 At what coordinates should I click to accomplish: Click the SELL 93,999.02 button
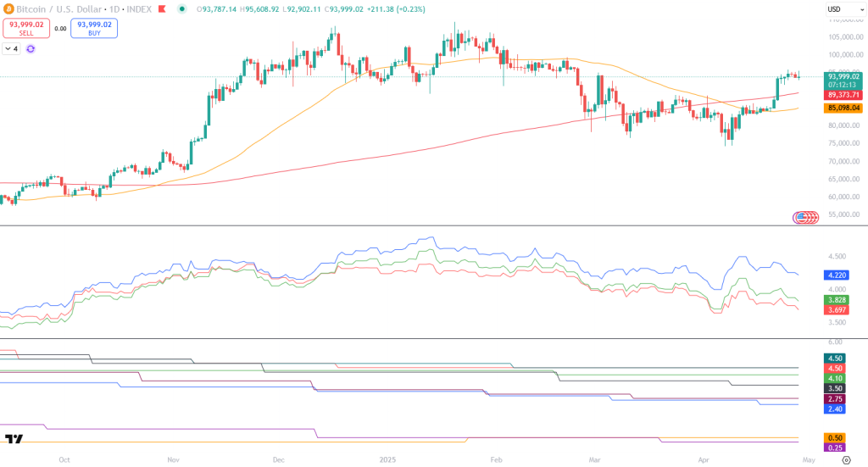26,28
